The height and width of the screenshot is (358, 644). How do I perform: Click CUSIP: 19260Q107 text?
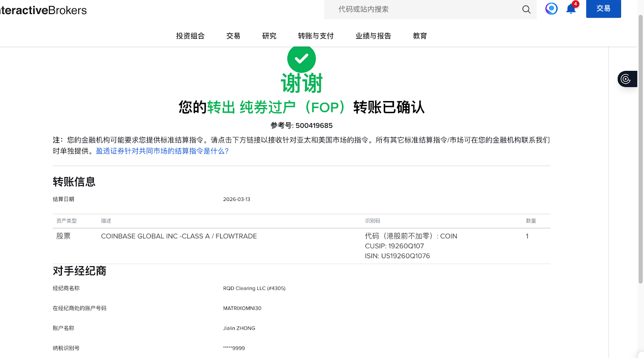(394, 246)
